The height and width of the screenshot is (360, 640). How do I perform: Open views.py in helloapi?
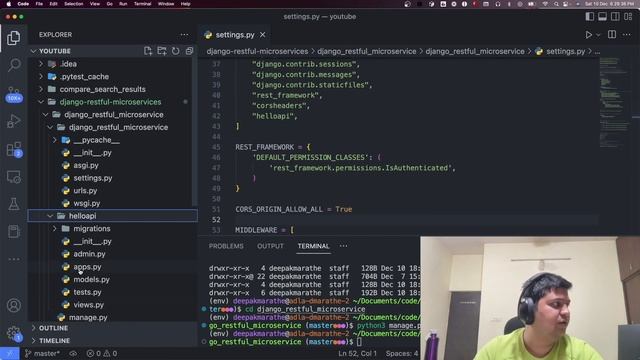click(88, 305)
